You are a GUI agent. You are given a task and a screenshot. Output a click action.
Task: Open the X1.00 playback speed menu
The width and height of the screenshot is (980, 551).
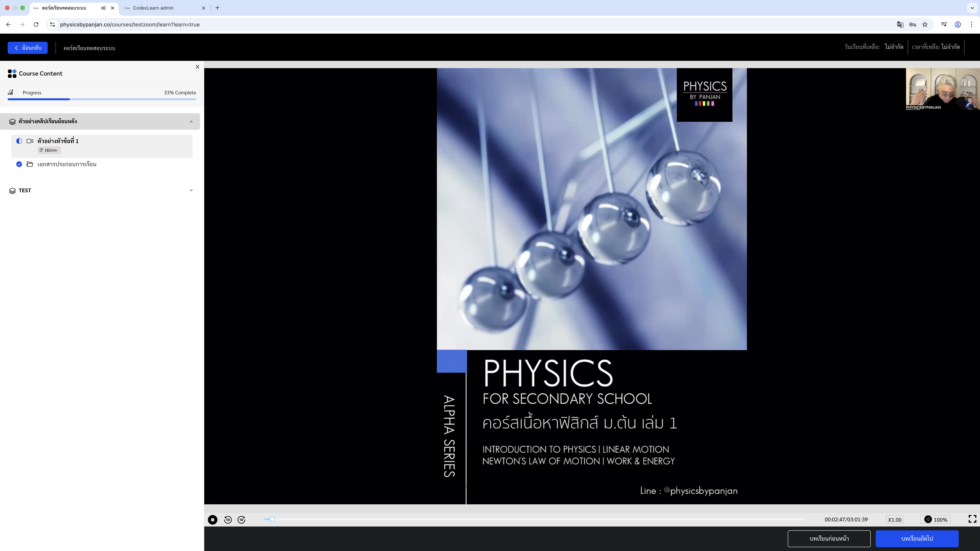click(894, 519)
